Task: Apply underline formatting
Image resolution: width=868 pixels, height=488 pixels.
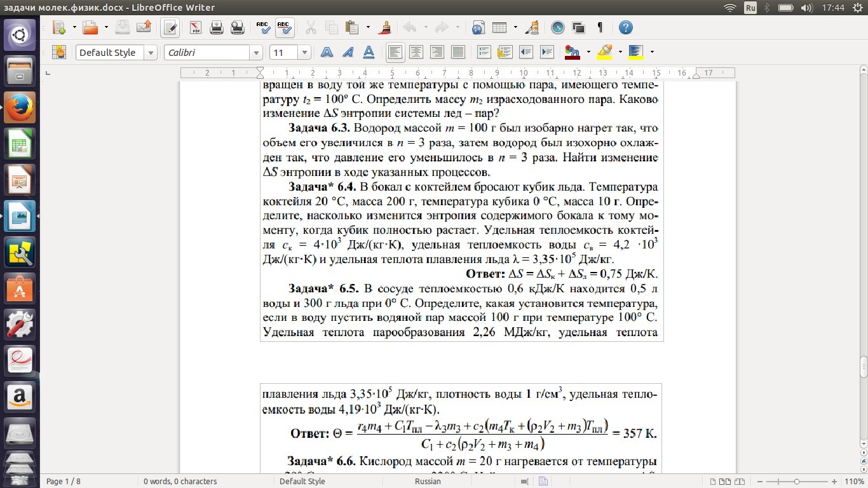Action: (369, 52)
